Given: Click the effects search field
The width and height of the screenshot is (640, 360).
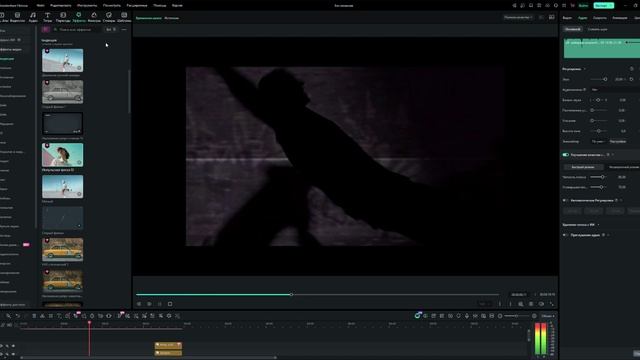Looking at the screenshot, I should coord(77,29).
